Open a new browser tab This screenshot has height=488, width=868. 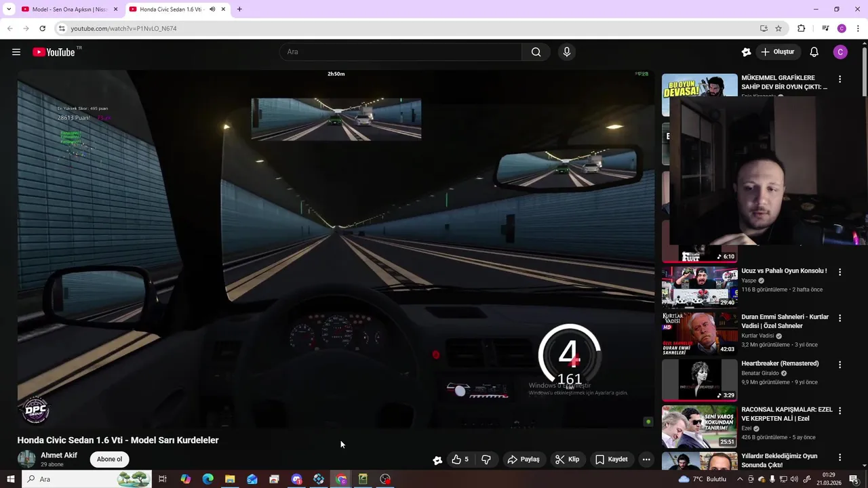239,9
